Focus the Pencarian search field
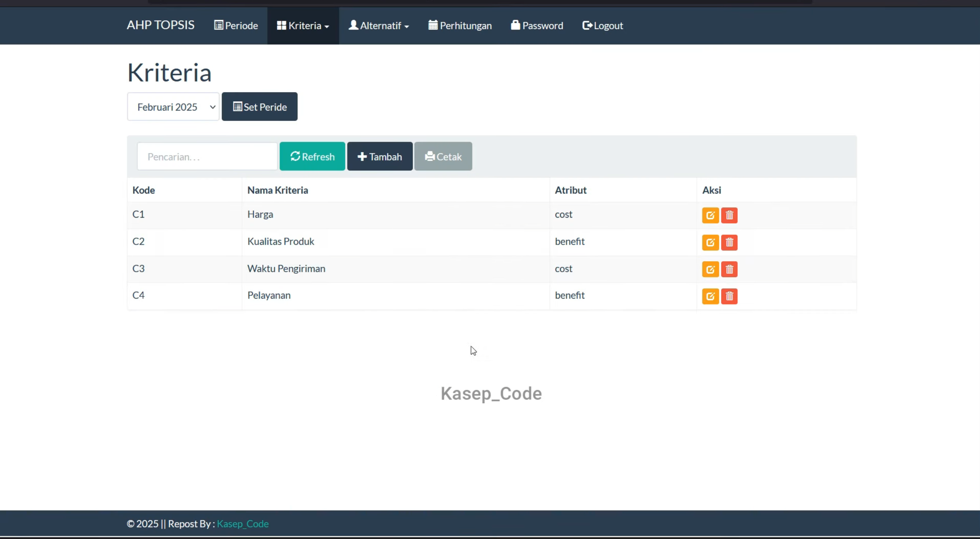980x539 pixels. (207, 156)
